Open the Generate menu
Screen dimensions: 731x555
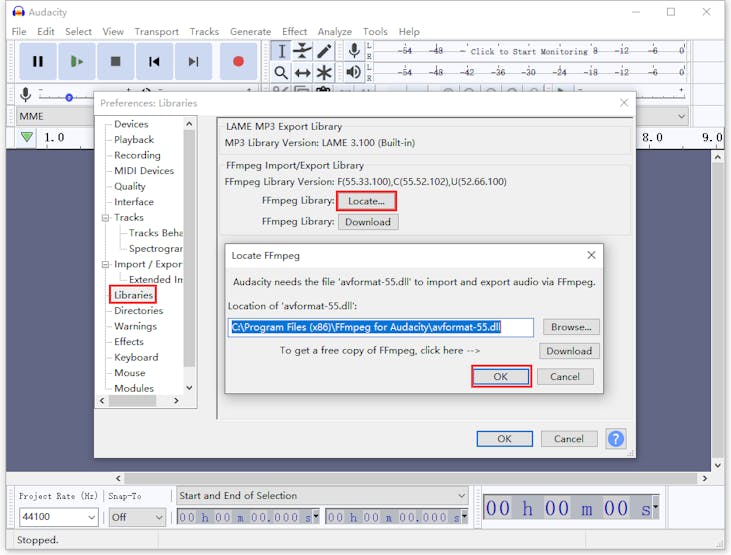coord(250,32)
